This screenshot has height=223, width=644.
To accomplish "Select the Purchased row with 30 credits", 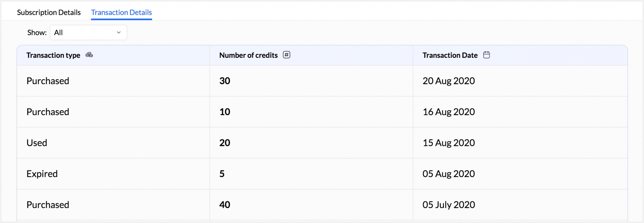I will coord(48,81).
